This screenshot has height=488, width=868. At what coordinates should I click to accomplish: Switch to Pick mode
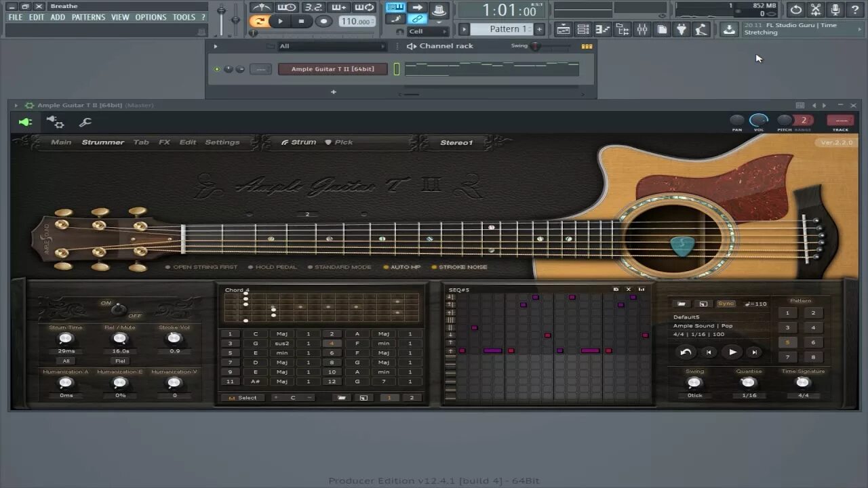click(x=339, y=142)
